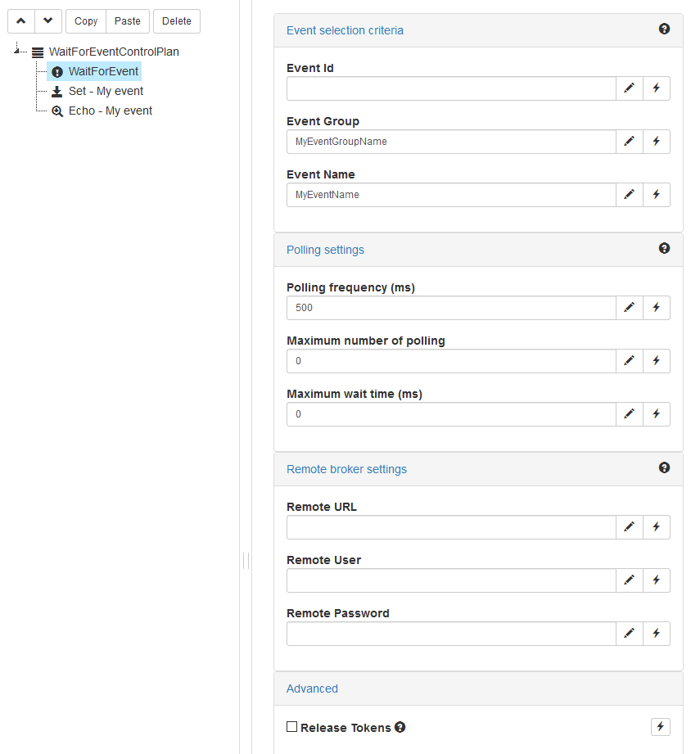Enable the Release Tokens checkbox
Viewport: 700px width, 754px height.
click(x=291, y=727)
